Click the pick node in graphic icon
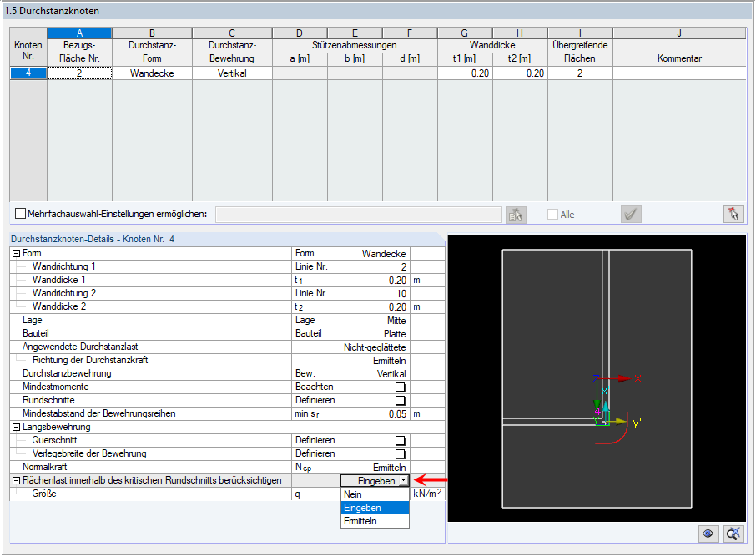Screen dimensions: 756x557 pos(733,215)
